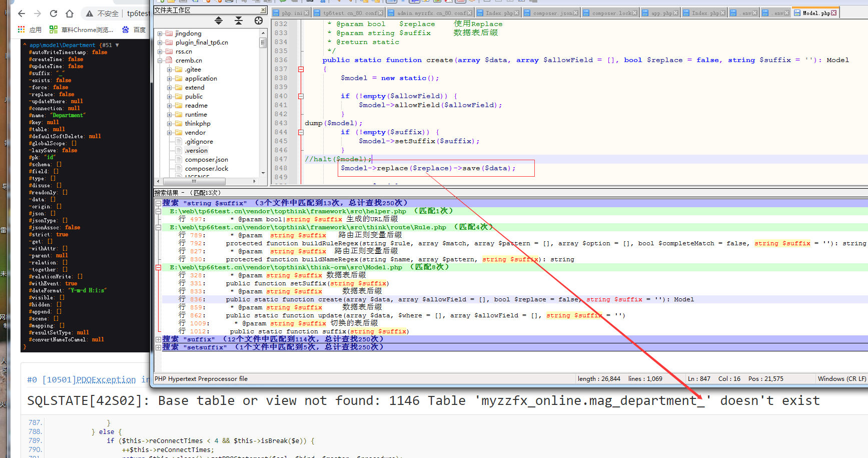Viewport: 868px width, 458px height.
Task: Expand the rss.cn folder
Action: click(x=160, y=52)
